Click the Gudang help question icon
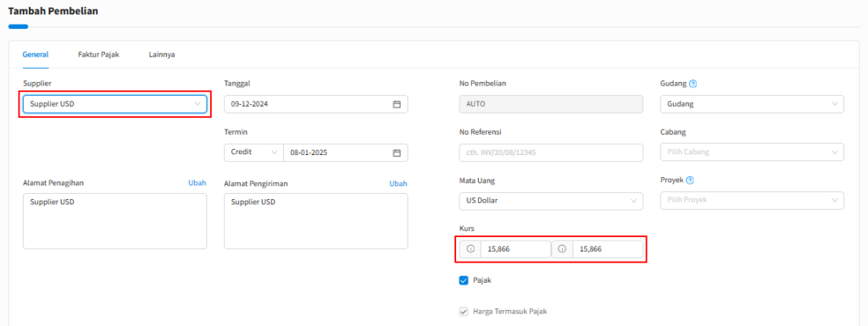Viewport: 868px width, 326px height. [x=693, y=84]
